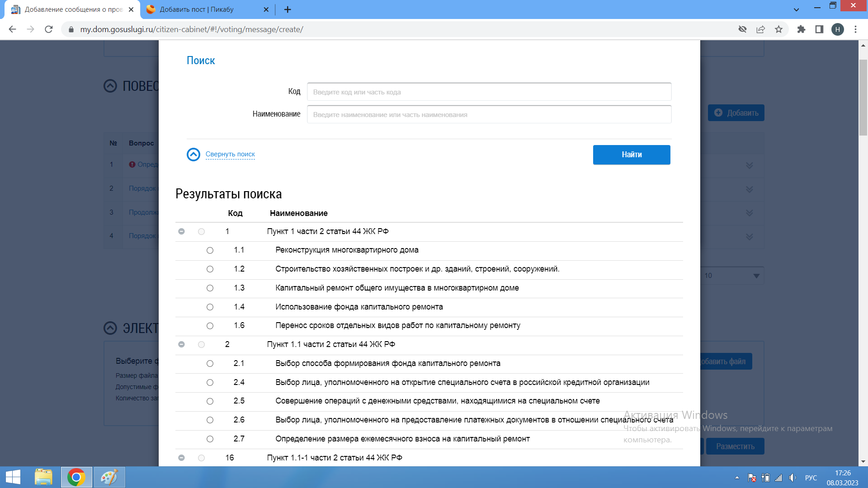Expand question row 2 double chevron
The height and width of the screenshot is (488, 868).
750,189
